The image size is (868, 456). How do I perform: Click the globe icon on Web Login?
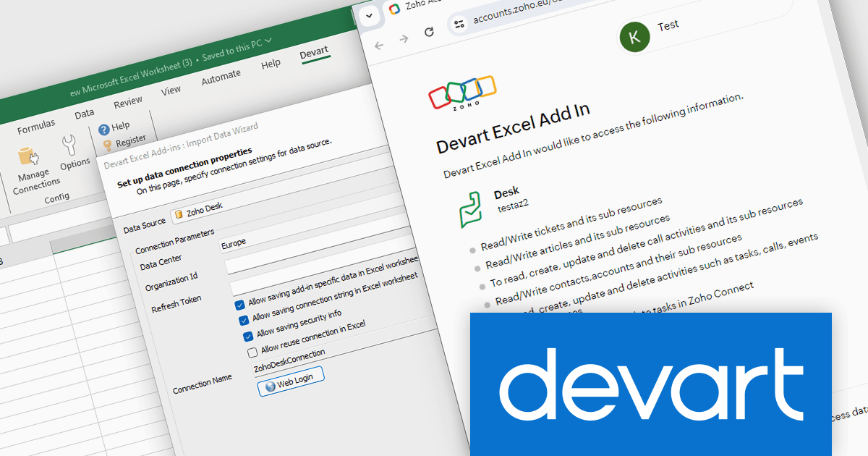point(271,386)
